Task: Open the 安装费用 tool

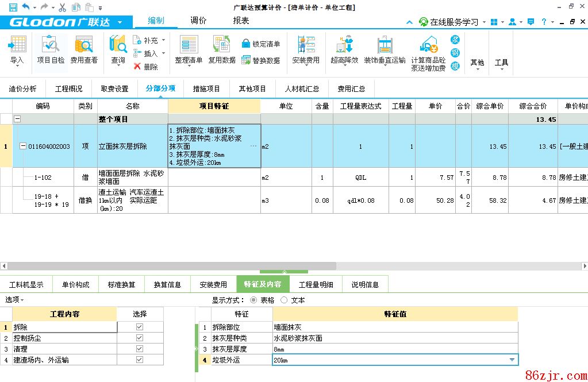Action: coord(305,45)
